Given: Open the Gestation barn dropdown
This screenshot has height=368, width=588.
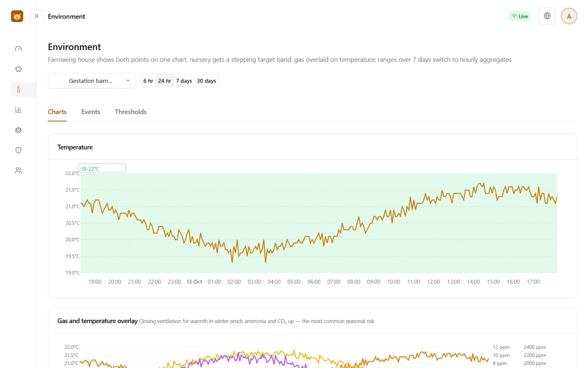Looking at the screenshot, I should click(92, 81).
